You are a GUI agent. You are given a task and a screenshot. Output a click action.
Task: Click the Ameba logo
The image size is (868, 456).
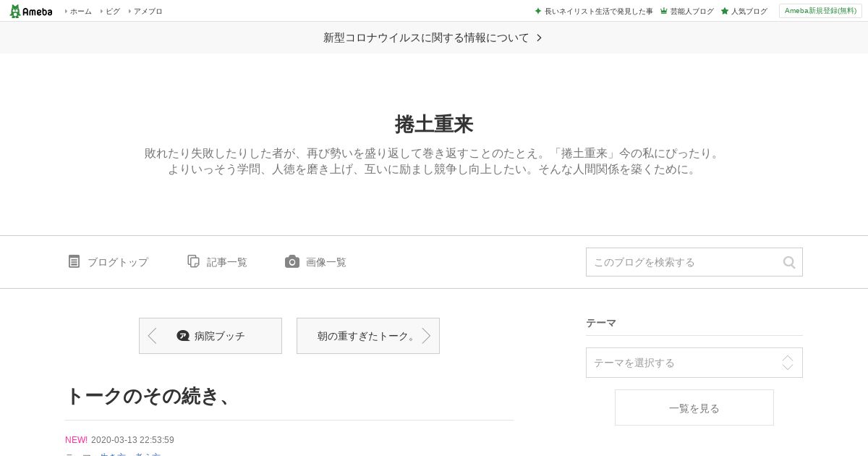click(x=31, y=11)
